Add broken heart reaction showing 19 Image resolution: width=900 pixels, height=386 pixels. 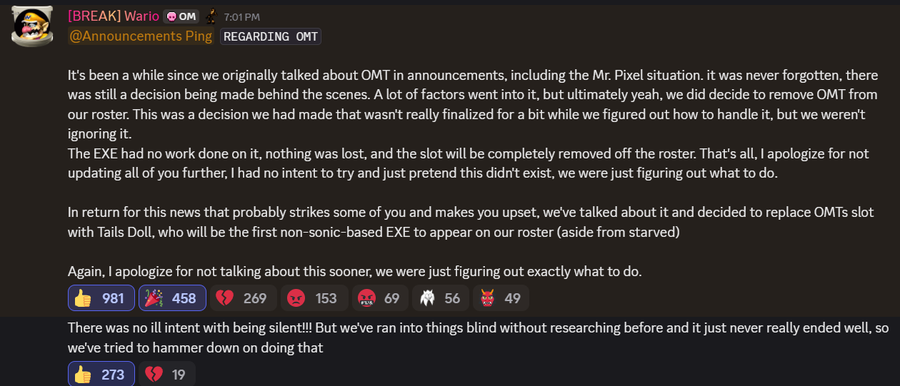(167, 375)
